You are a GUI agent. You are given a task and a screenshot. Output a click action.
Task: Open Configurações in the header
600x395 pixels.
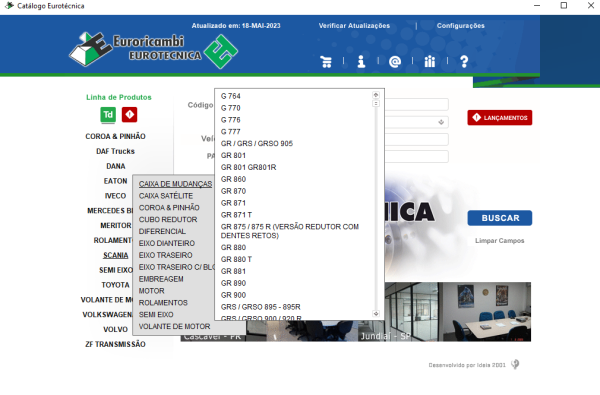460,26
